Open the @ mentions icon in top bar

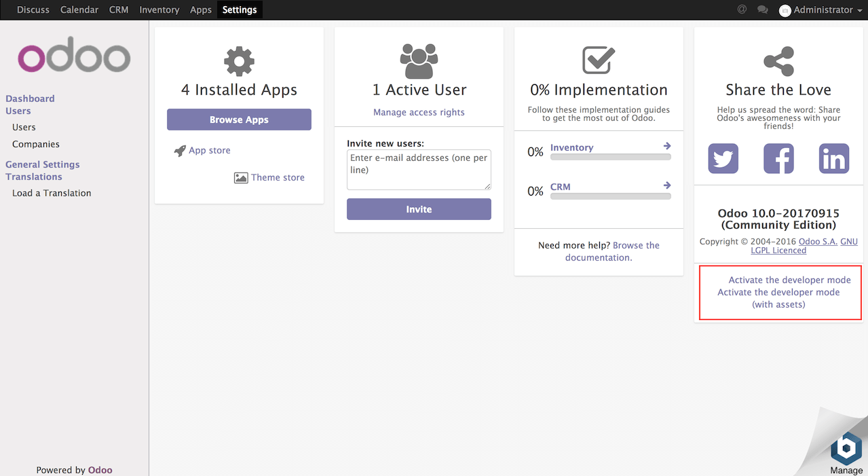tap(742, 10)
